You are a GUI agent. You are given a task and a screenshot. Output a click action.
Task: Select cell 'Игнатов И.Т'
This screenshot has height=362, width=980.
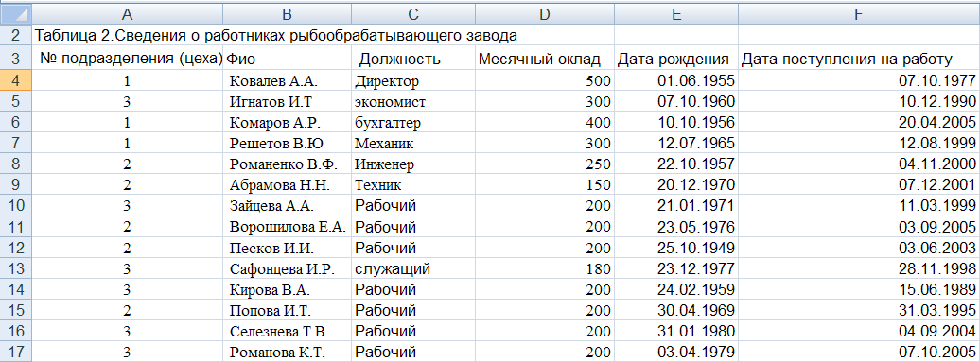pyautogui.click(x=287, y=101)
